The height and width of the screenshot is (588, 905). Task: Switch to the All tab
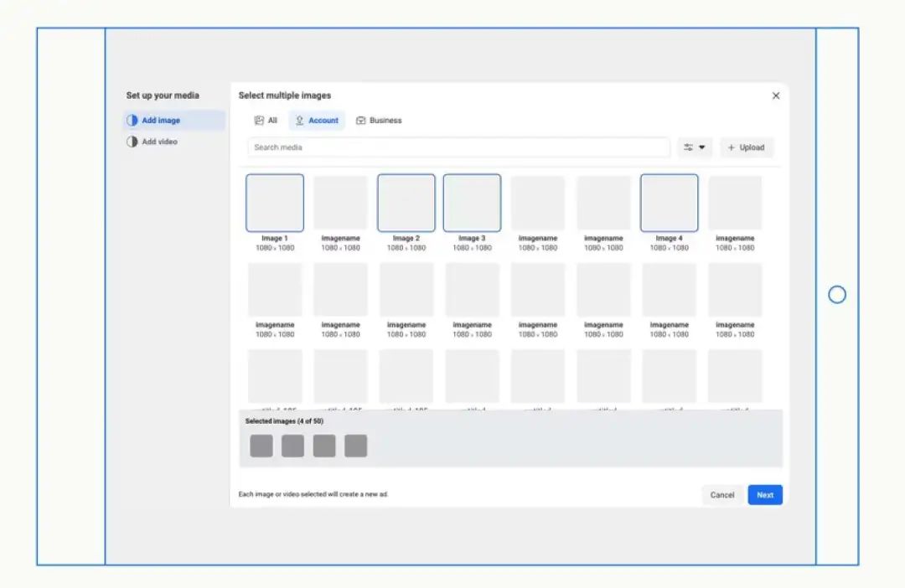(266, 120)
